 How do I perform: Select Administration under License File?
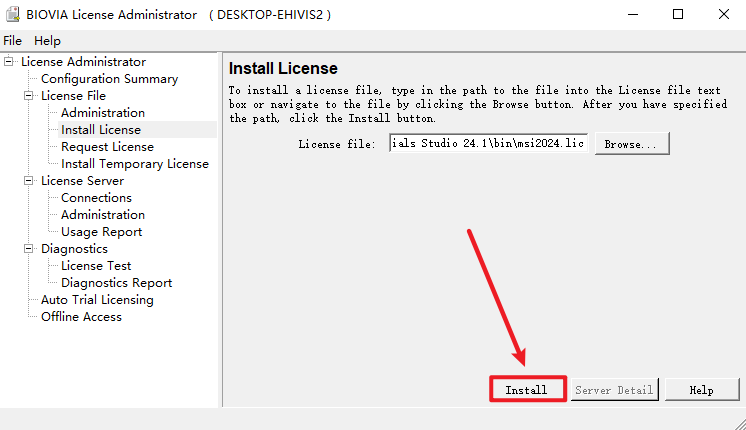102,113
